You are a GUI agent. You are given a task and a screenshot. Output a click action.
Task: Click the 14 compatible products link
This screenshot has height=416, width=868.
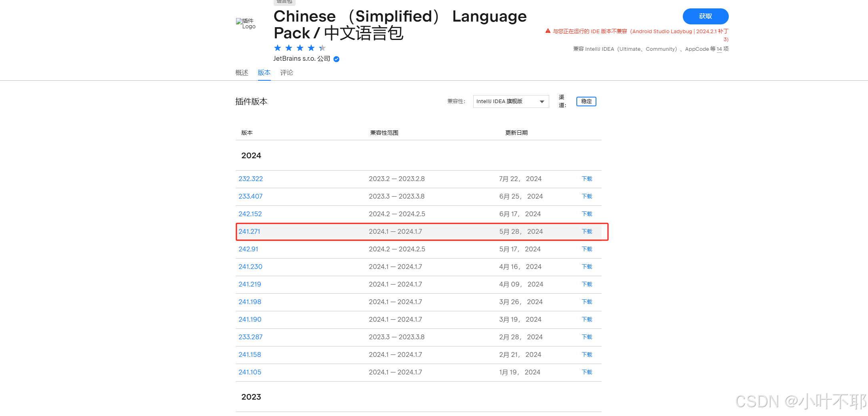(719, 49)
